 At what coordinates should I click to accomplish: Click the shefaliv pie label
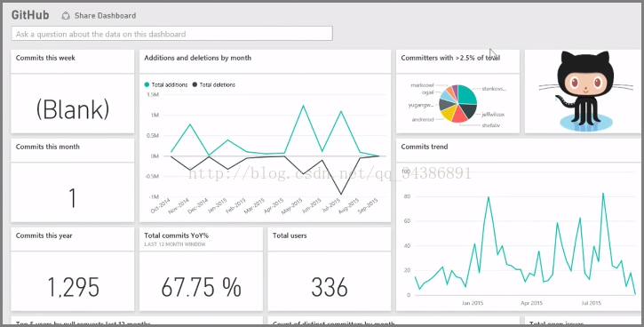tap(491, 125)
